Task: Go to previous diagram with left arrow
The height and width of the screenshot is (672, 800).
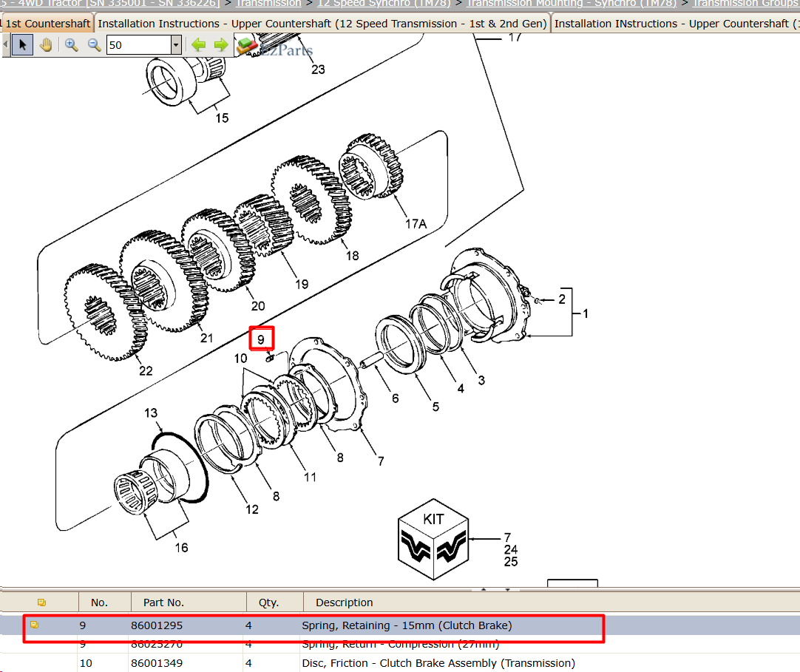Action: tap(198, 45)
